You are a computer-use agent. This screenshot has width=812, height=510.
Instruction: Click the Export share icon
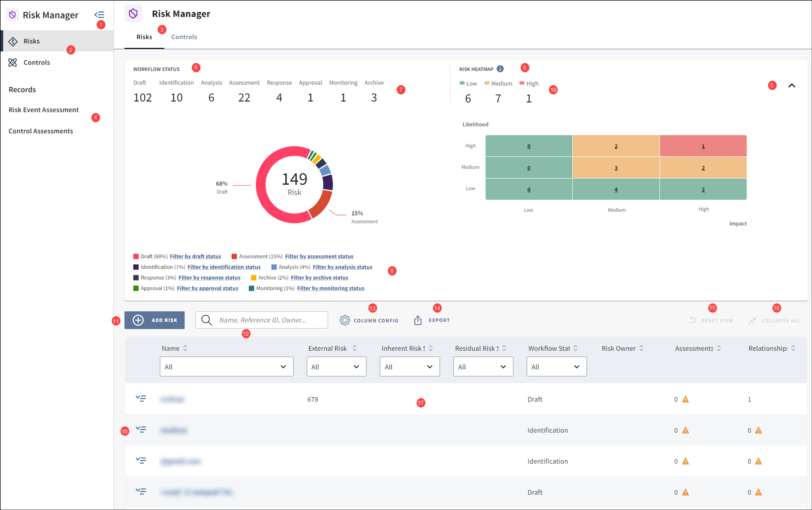pos(418,320)
